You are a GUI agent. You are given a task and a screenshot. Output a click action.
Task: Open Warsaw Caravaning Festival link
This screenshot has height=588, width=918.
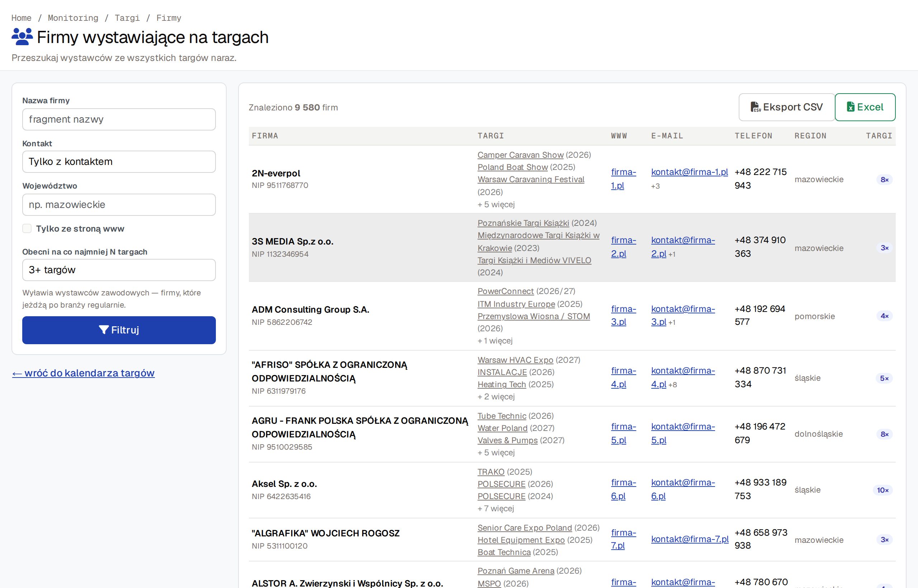(531, 180)
